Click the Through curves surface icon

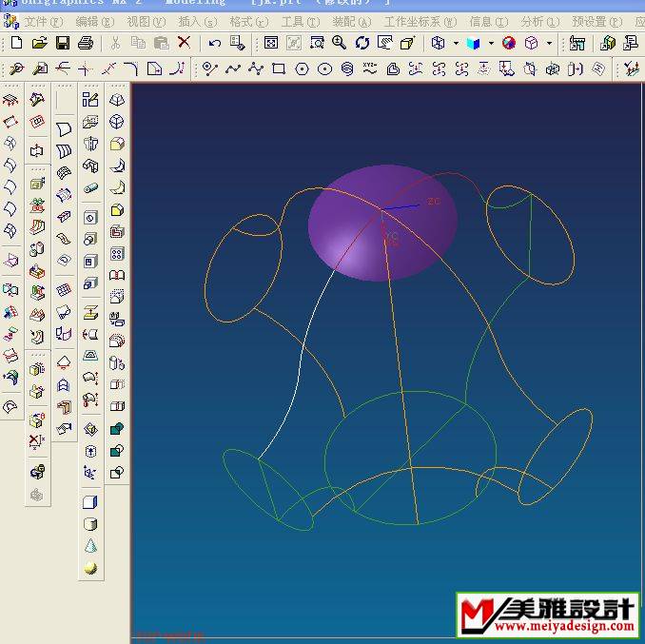click(x=64, y=151)
